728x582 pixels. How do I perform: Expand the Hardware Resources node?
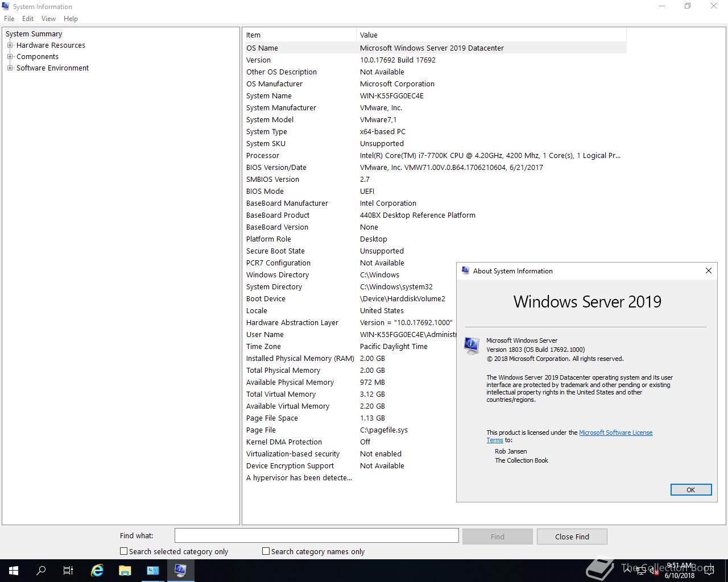pyautogui.click(x=10, y=45)
